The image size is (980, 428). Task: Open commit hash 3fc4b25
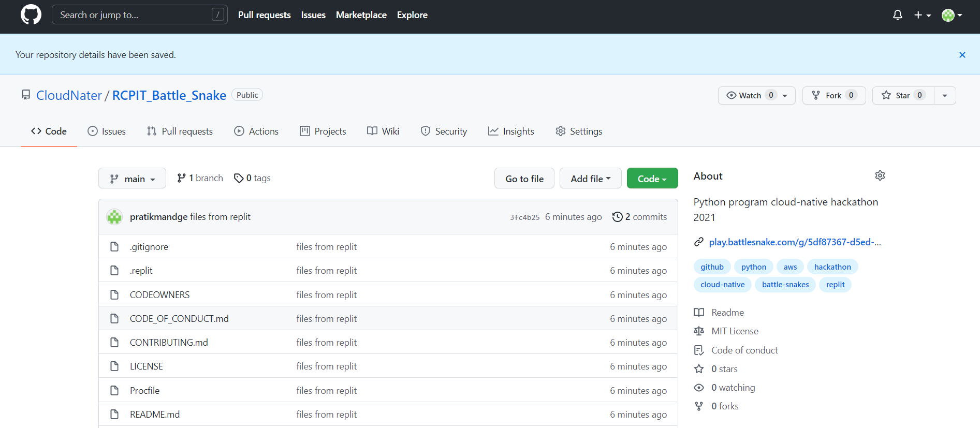[524, 217]
